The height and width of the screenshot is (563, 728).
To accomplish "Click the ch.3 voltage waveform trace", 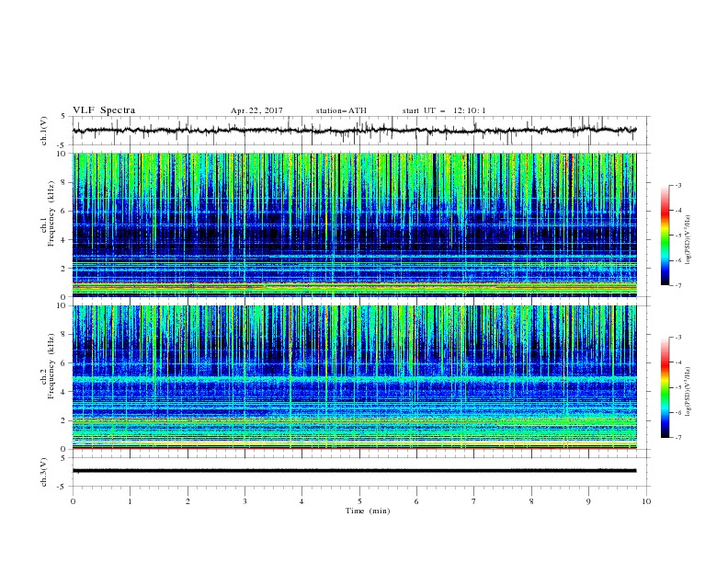I will pos(355,471).
